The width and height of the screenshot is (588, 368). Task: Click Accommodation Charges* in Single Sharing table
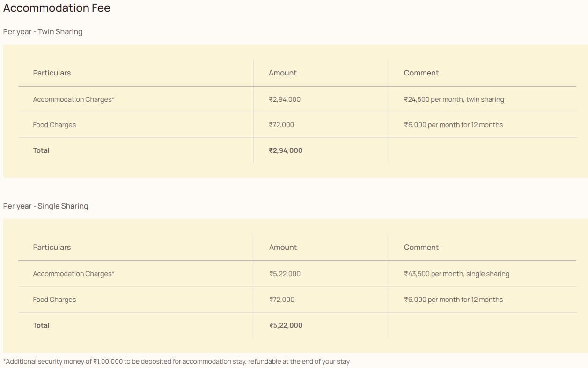(x=73, y=274)
